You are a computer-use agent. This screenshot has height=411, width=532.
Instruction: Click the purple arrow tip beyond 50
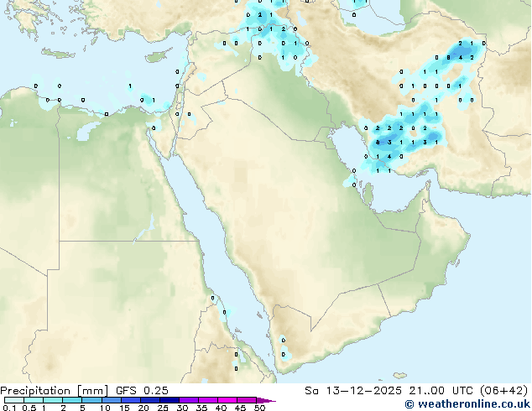(266, 400)
